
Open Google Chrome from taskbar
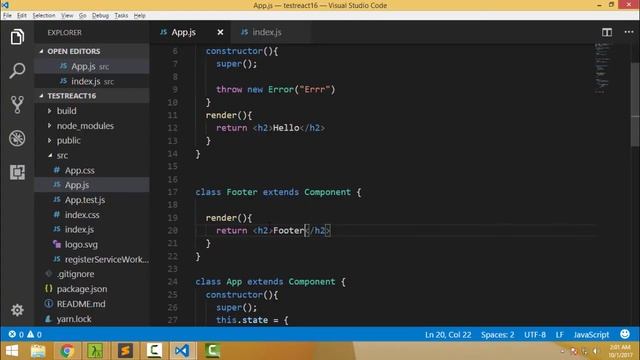click(x=67, y=351)
